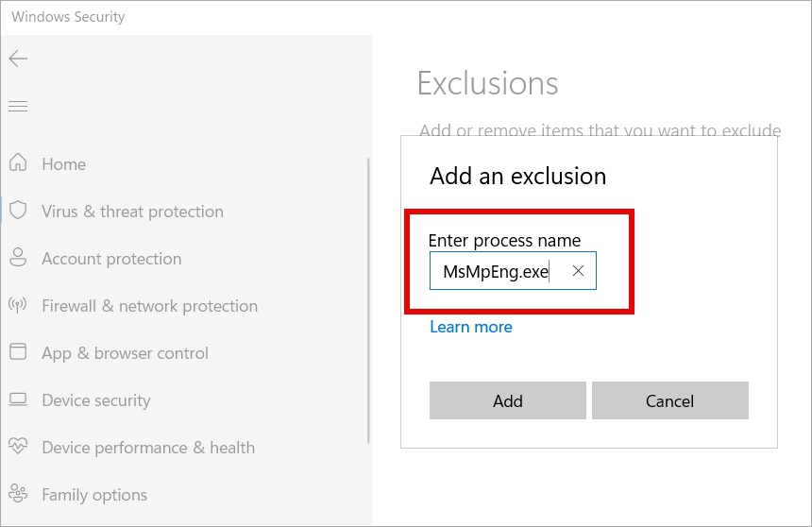Select Account protection in the sidebar
The height and width of the screenshot is (527, 812).
tap(111, 259)
